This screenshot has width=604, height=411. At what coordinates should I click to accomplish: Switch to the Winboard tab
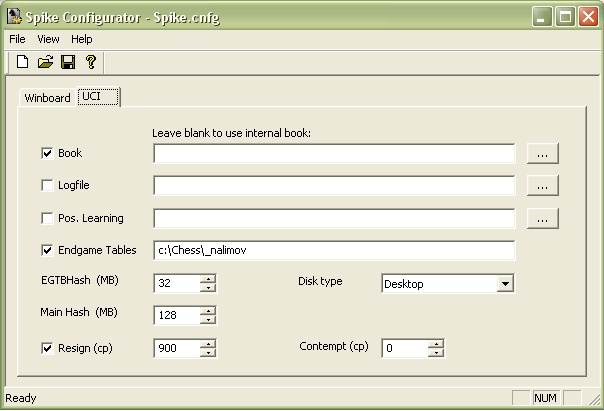[x=47, y=98]
